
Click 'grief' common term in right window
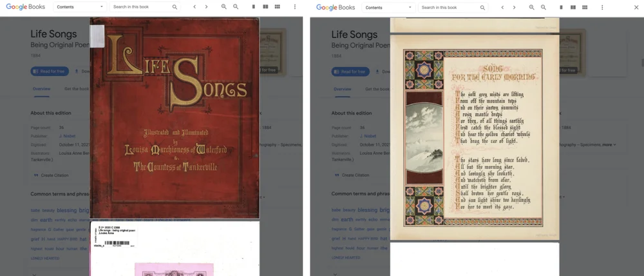(336, 239)
